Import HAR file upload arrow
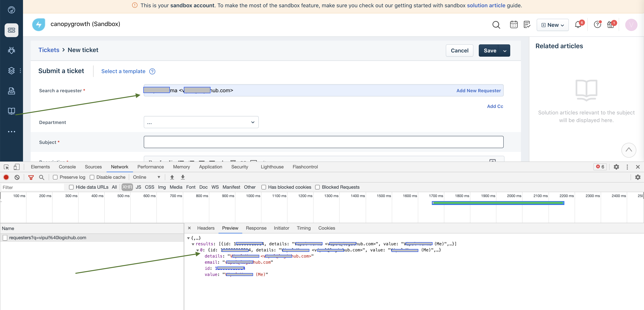 click(x=172, y=177)
